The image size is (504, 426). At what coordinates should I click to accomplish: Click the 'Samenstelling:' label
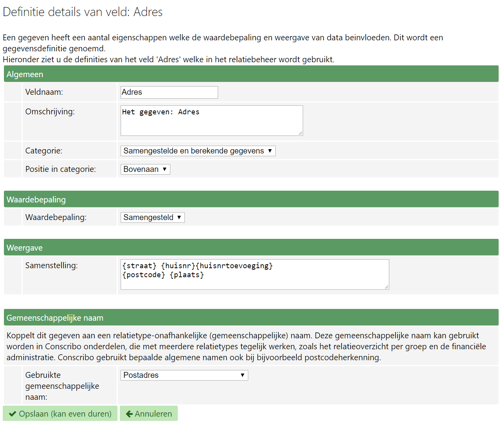tap(51, 265)
